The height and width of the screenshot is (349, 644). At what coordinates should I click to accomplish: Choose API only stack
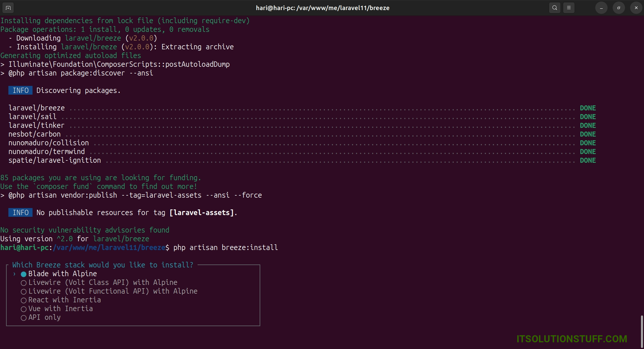coord(41,317)
